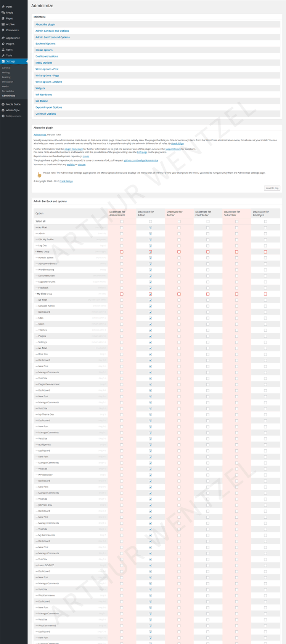Screen dimensions: 286x644
Task: Tick Administrator checkbox for Menu Group
Action: click(x=122, y=252)
